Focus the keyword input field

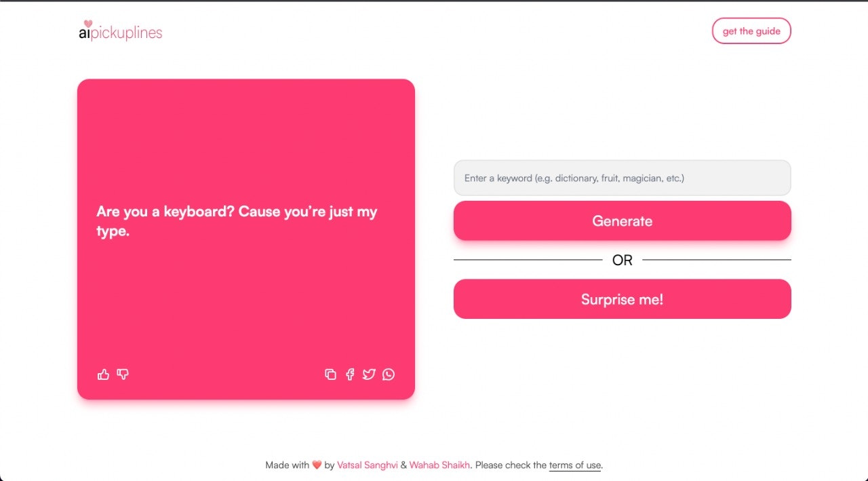[x=622, y=178]
